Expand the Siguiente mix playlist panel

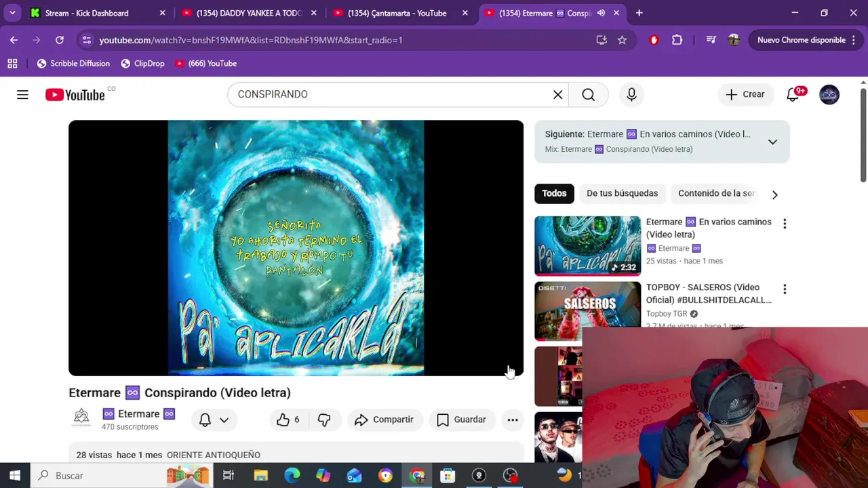772,142
